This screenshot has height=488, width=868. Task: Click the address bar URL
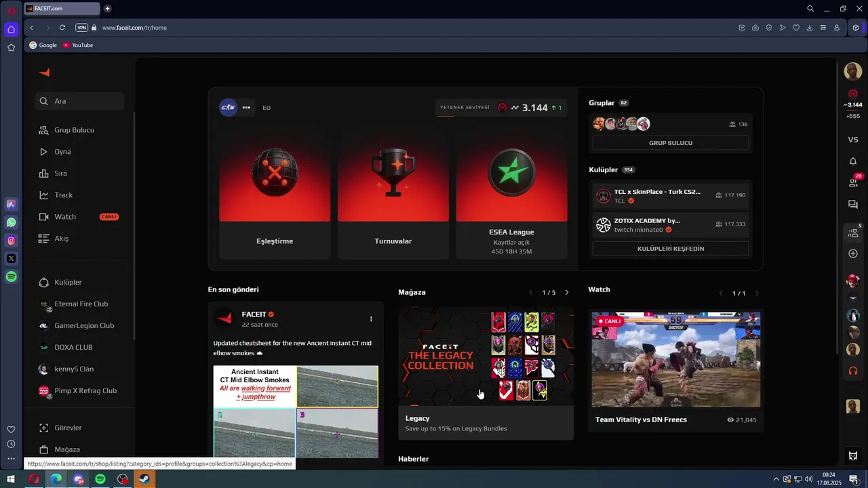[134, 28]
